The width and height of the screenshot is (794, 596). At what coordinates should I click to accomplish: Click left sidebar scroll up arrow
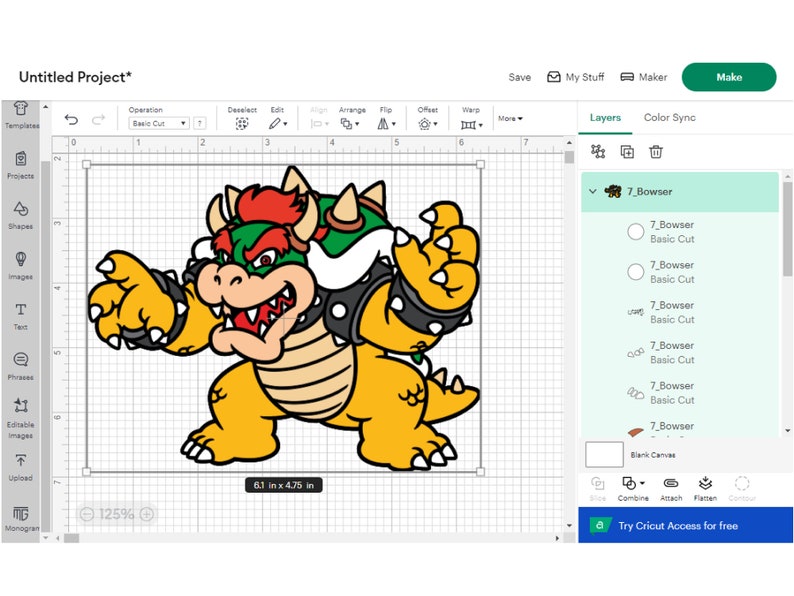pos(46,107)
